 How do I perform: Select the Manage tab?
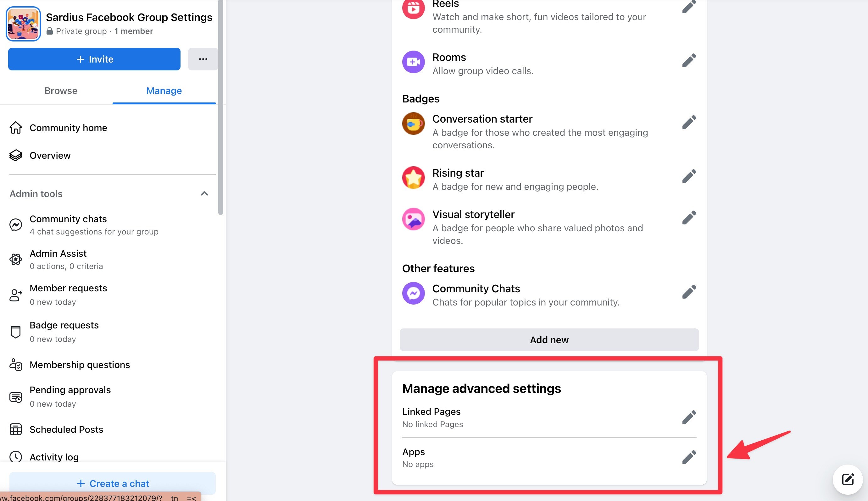tap(164, 91)
